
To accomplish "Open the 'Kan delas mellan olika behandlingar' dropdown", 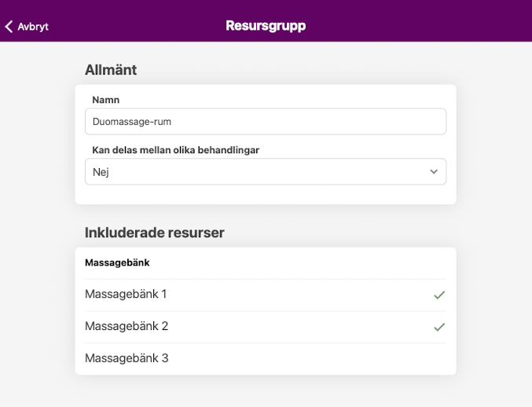I will pos(265,171).
